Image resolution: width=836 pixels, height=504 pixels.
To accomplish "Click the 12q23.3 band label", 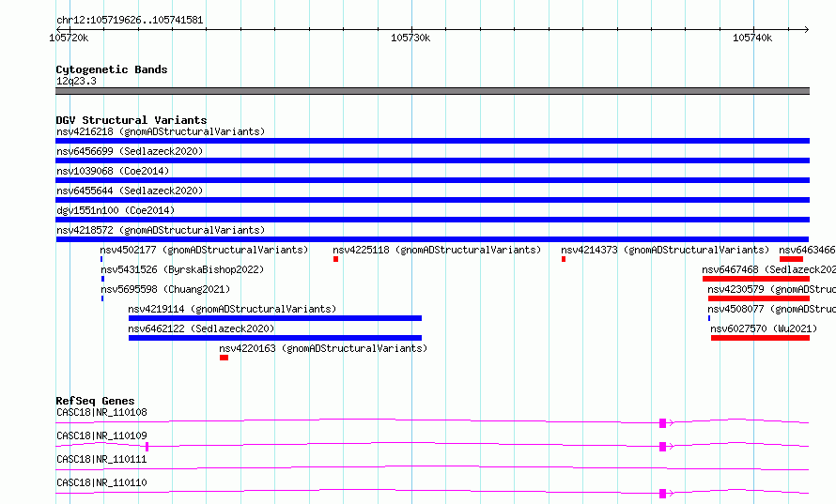I will (76, 81).
